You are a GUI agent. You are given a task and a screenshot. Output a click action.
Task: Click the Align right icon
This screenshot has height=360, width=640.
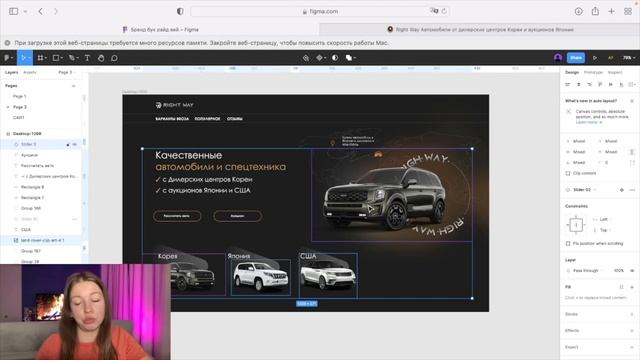tap(589, 84)
